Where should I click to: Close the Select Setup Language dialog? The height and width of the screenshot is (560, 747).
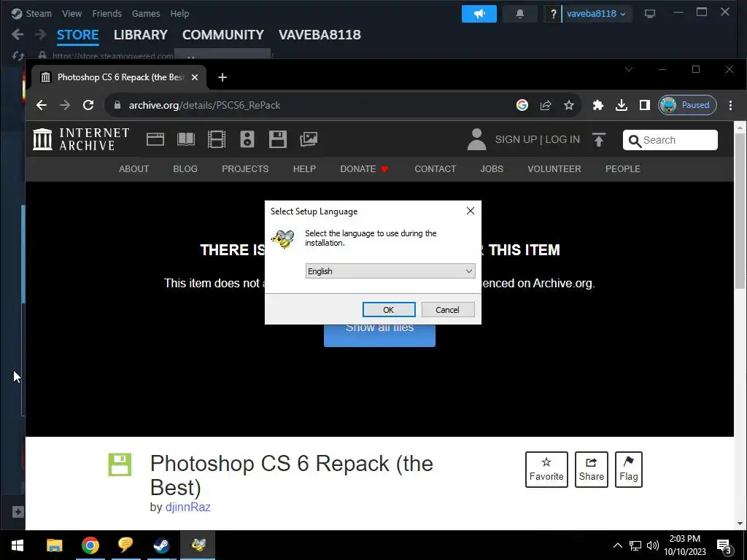click(x=471, y=211)
